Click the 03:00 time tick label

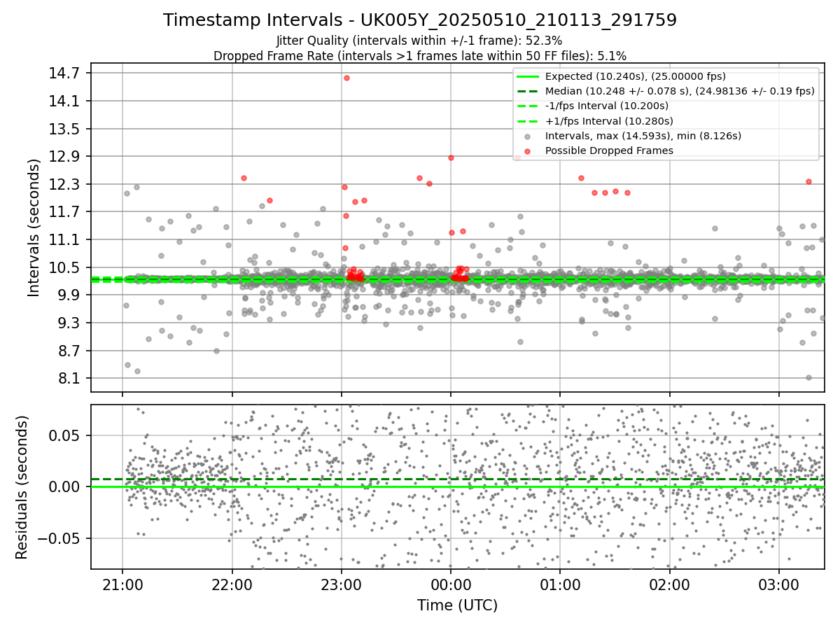click(779, 584)
